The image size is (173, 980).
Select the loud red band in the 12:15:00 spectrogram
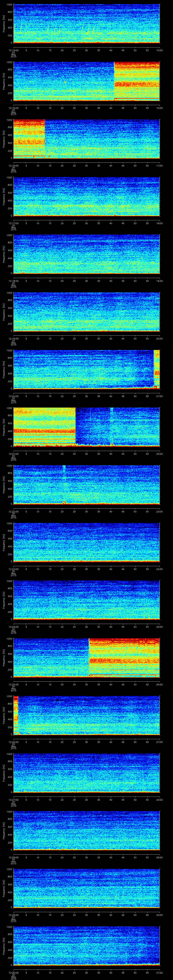(137, 81)
